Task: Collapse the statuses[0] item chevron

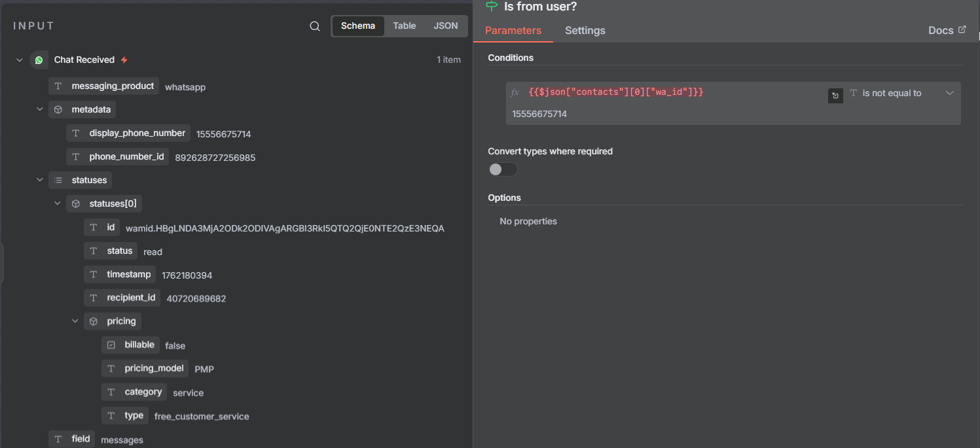Action: 58,203
